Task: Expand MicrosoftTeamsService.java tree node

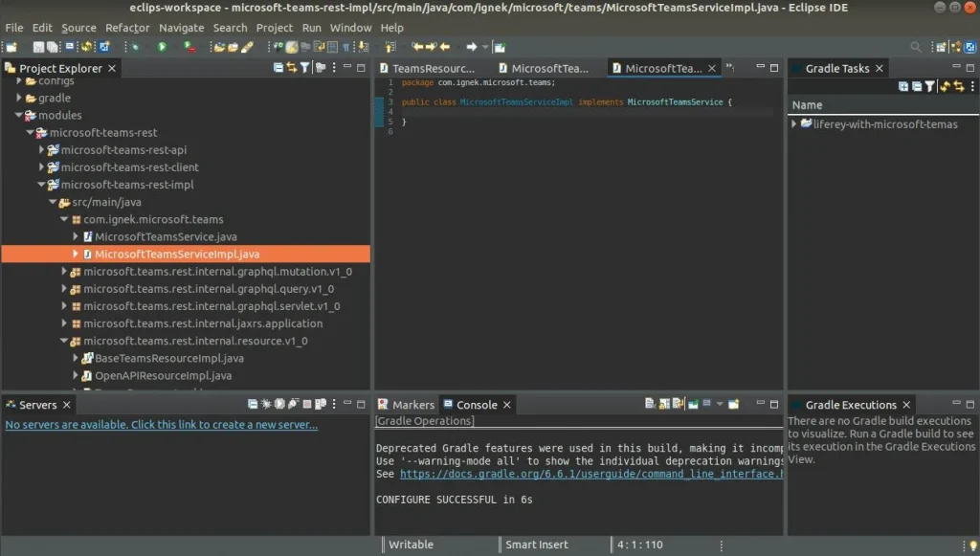Action: 75,236
